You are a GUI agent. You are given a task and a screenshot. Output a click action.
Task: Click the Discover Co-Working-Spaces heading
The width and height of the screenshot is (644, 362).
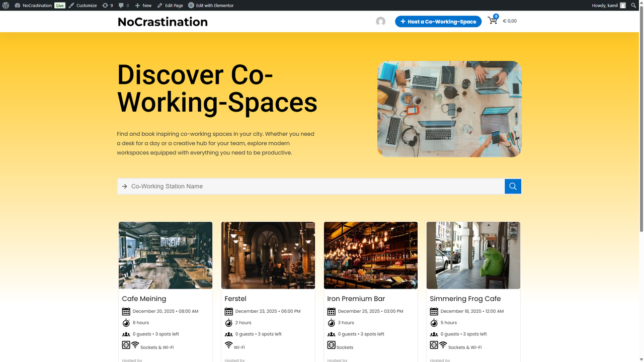[217, 88]
